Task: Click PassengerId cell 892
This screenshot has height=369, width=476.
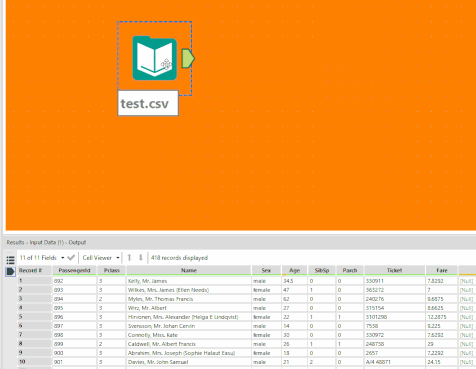Action: [x=74, y=281]
